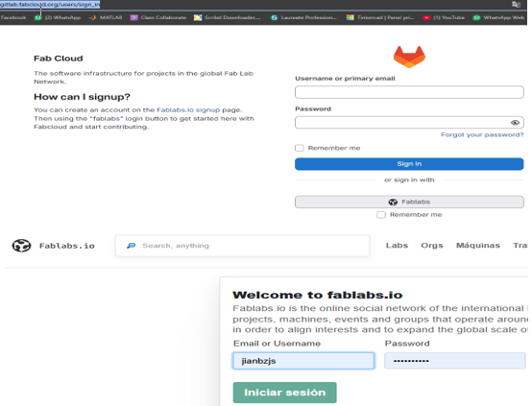Click the Fablabs.io site title
Image resolution: width=532 pixels, height=406 pixels.
click(x=67, y=246)
